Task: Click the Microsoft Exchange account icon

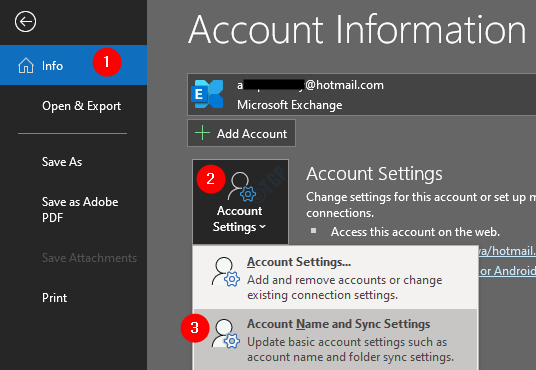Action: coord(207,94)
